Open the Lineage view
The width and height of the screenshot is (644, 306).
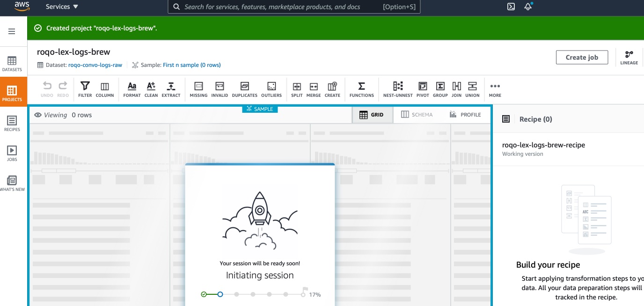coord(629,58)
